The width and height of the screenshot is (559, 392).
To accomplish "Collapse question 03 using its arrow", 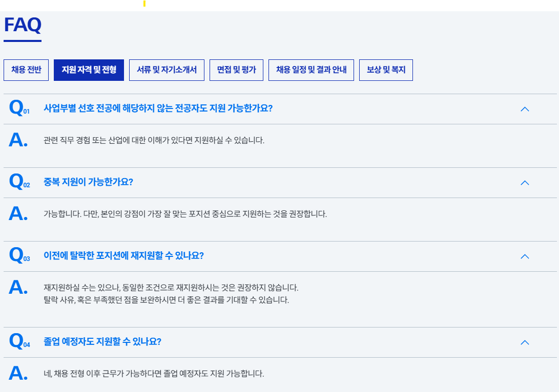I will pyautogui.click(x=525, y=257).
